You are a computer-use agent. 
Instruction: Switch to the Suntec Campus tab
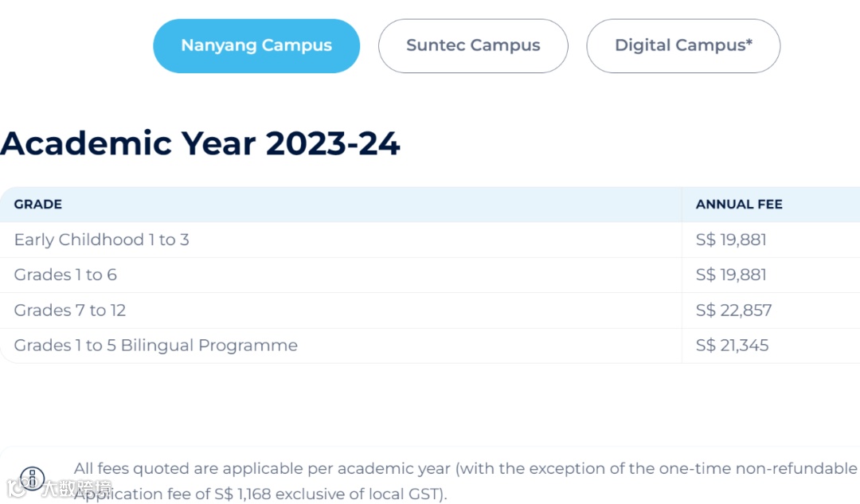click(473, 46)
